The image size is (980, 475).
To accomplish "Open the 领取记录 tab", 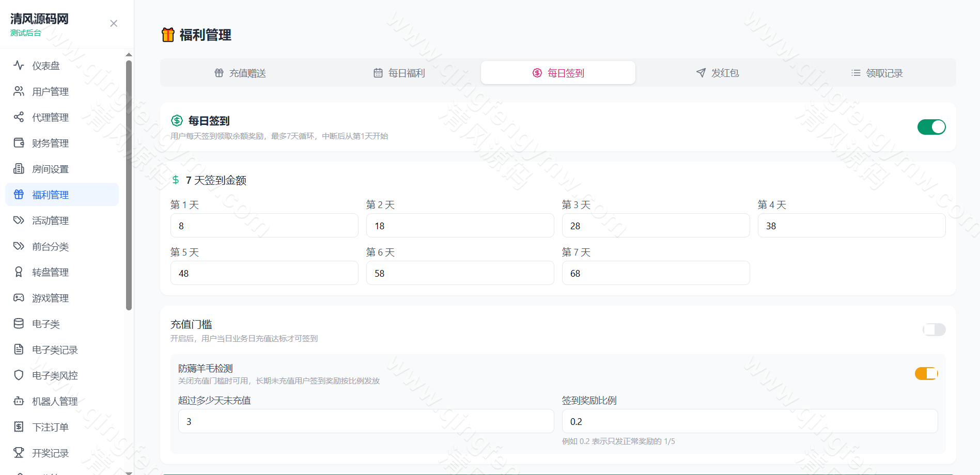I will [x=877, y=73].
